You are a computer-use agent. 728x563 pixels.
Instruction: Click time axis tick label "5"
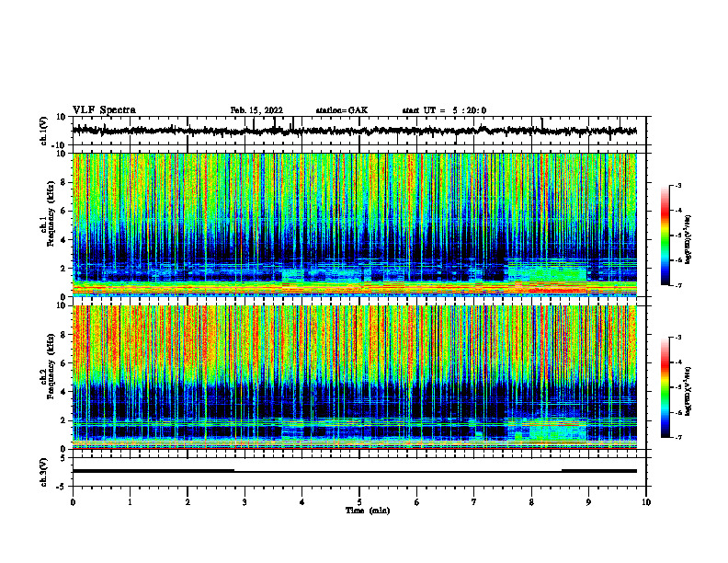coord(359,502)
